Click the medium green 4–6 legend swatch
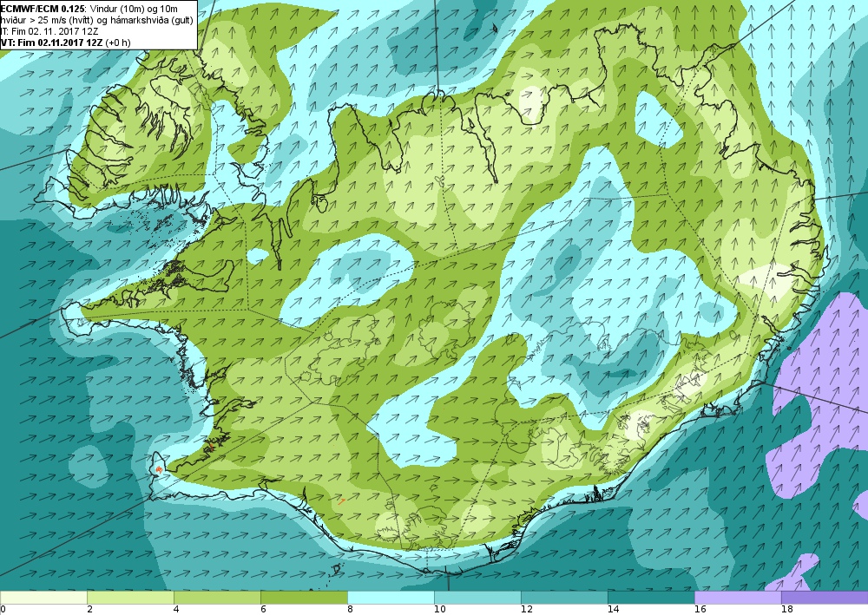 [217, 598]
